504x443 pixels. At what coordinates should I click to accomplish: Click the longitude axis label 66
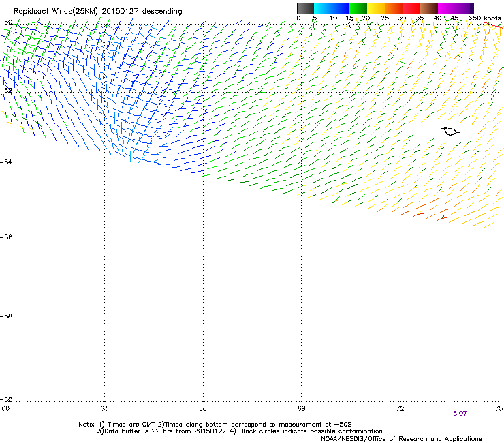point(203,408)
